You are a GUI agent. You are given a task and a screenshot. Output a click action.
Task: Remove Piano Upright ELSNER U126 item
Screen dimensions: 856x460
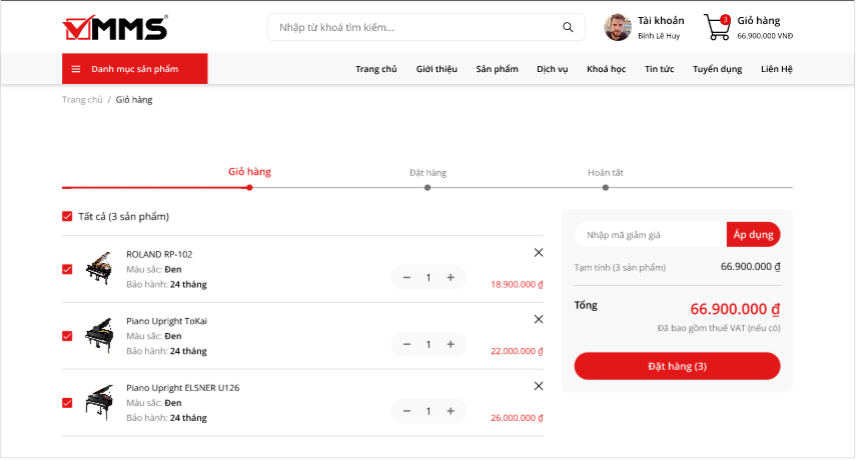click(539, 386)
